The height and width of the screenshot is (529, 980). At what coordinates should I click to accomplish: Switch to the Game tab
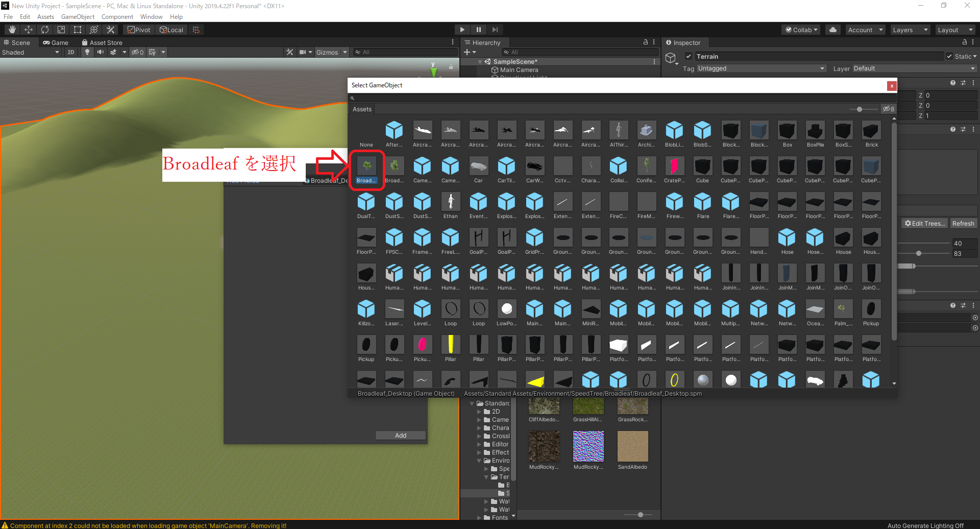point(56,42)
